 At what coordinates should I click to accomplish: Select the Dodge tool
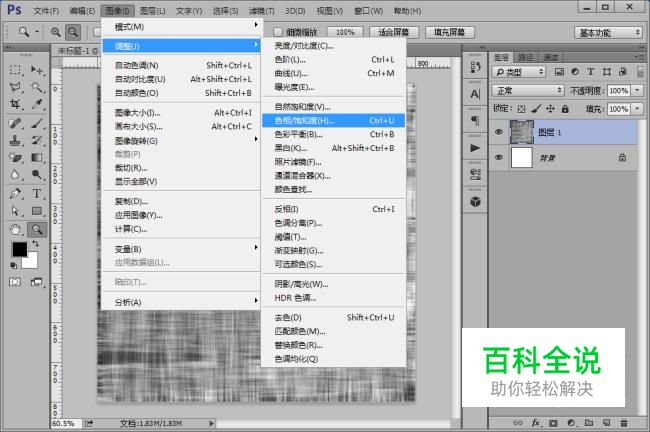pyautogui.click(x=37, y=175)
